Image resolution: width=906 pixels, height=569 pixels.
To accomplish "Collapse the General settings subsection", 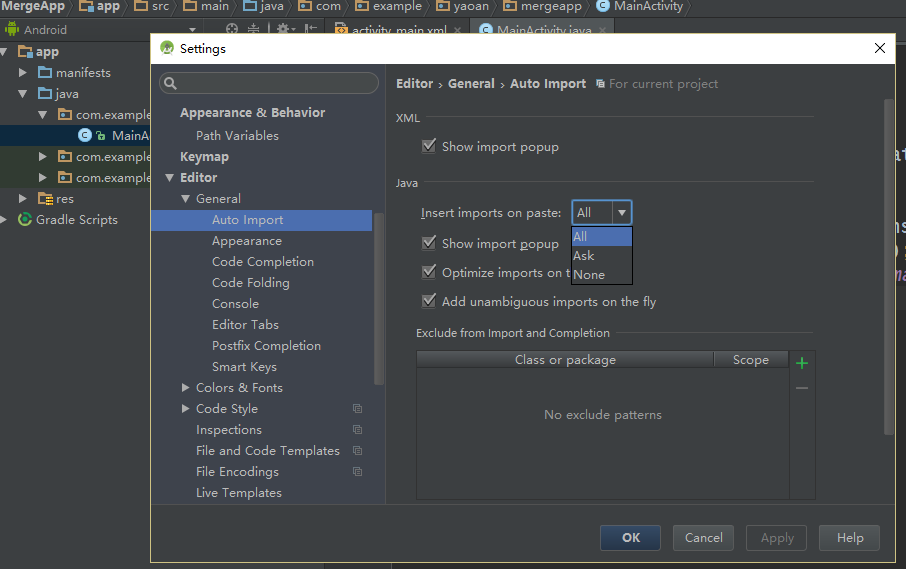I will click(185, 199).
